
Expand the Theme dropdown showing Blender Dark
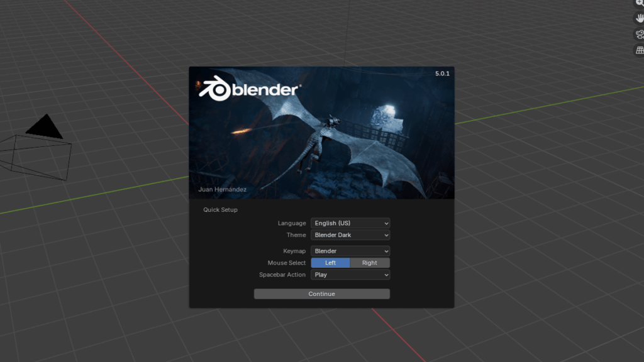point(350,235)
